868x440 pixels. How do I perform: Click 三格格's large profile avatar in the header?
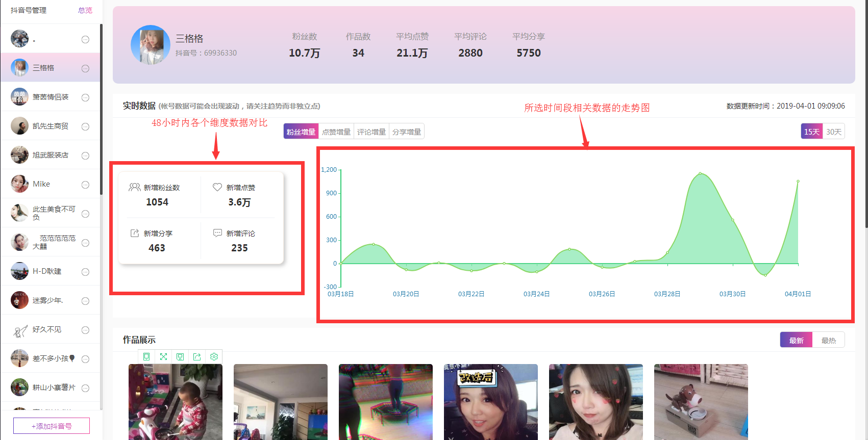[151, 45]
